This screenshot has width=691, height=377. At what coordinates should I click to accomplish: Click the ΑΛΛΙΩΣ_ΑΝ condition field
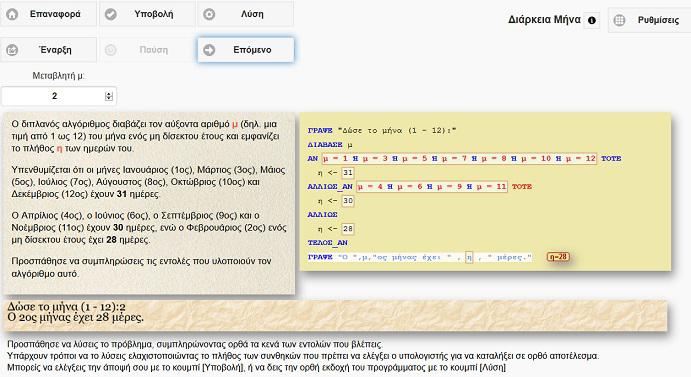click(x=432, y=187)
